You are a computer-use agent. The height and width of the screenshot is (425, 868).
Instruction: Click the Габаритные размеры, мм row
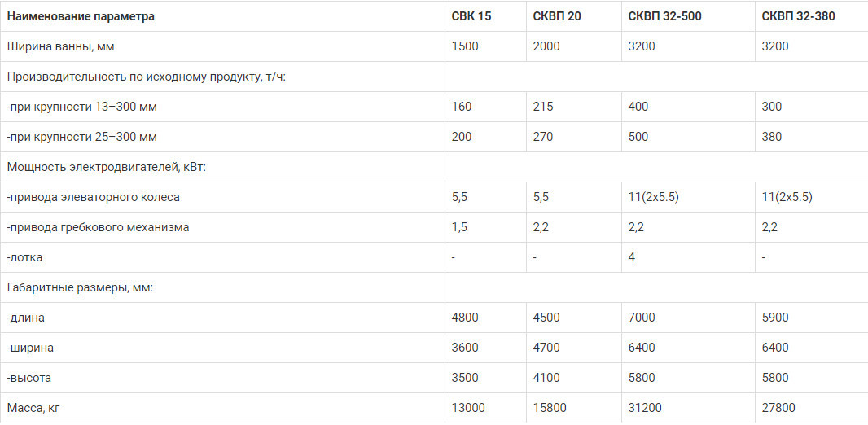click(x=434, y=287)
